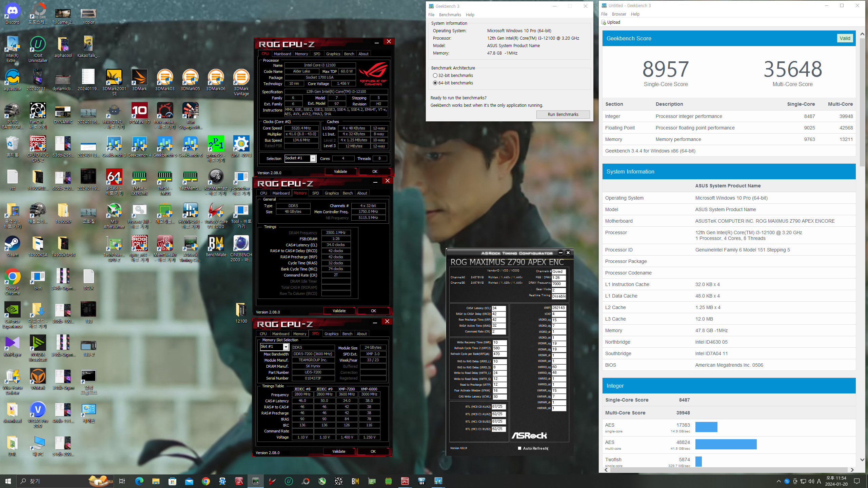868x488 pixels.
Task: Minimize the ASRock Timing Configurator window
Action: 560,253
